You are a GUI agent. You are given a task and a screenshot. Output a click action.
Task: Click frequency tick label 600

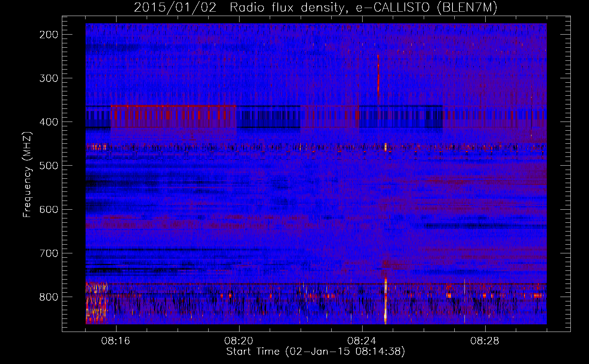49,209
